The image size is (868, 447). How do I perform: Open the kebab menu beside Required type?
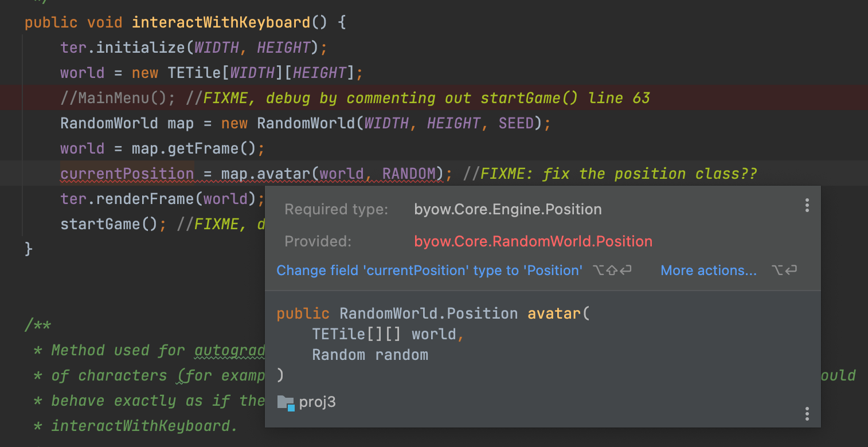(x=807, y=205)
